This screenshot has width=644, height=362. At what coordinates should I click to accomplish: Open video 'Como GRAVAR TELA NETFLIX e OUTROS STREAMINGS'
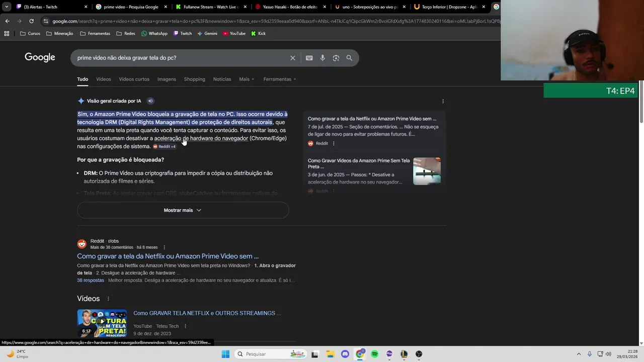point(207,313)
